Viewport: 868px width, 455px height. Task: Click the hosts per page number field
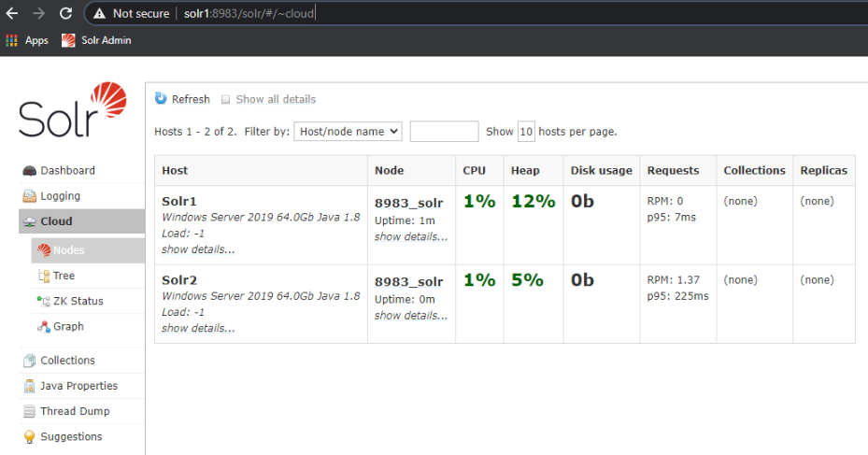(x=526, y=132)
